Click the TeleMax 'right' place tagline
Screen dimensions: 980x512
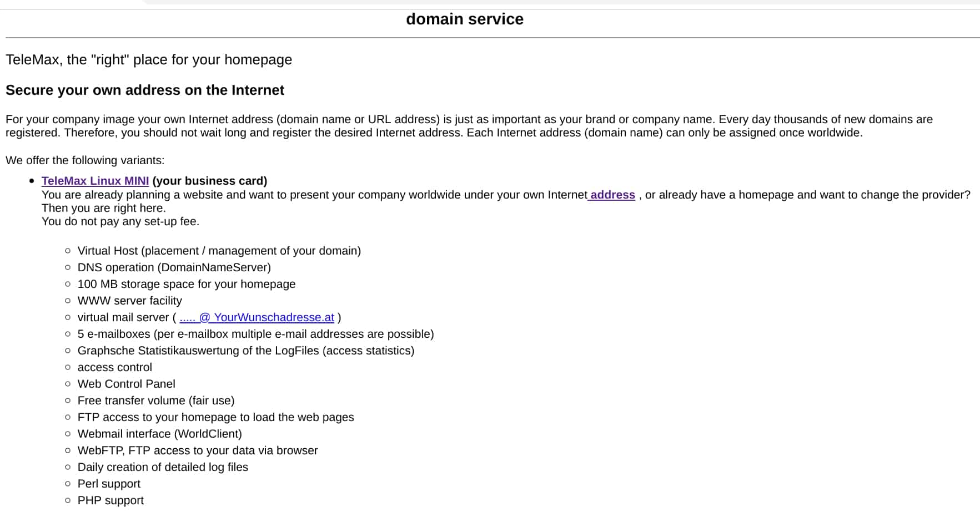(149, 59)
